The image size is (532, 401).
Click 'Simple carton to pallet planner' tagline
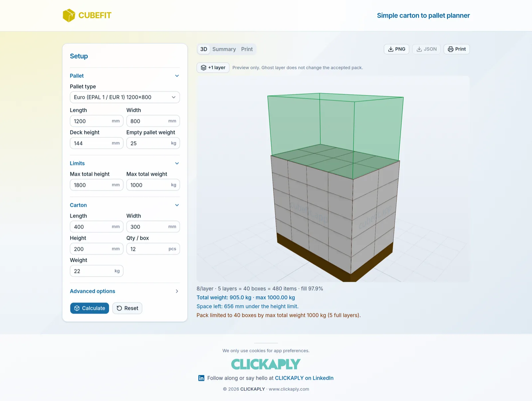point(423,16)
